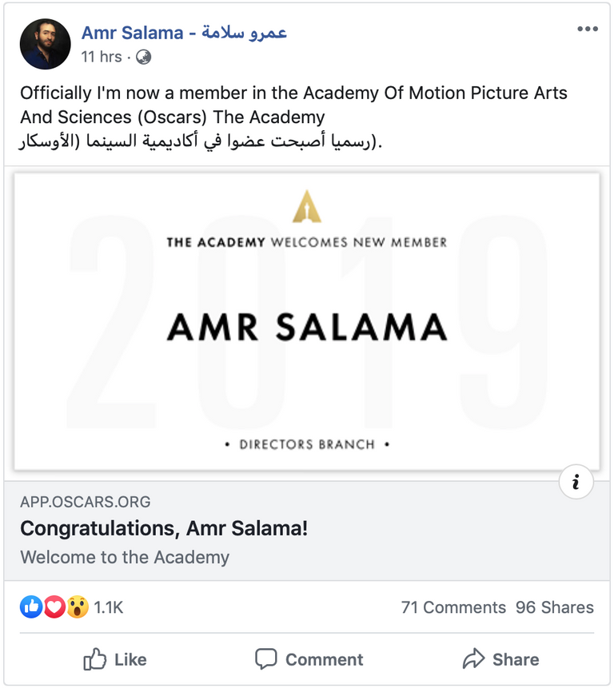
Task: Open the three-dot post options menu
Action: click(x=588, y=28)
